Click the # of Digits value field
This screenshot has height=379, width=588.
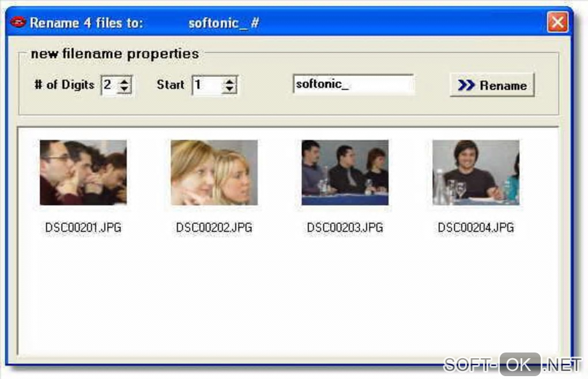[x=110, y=85]
